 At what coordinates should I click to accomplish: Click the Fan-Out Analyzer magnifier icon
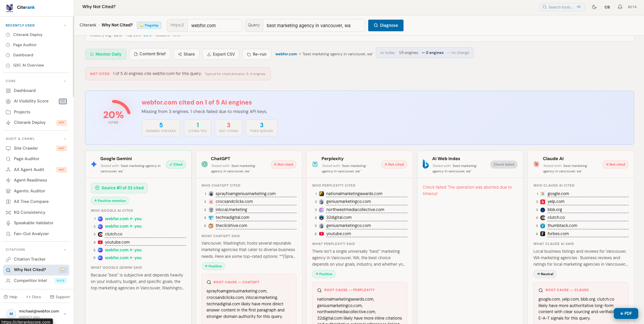8,234
